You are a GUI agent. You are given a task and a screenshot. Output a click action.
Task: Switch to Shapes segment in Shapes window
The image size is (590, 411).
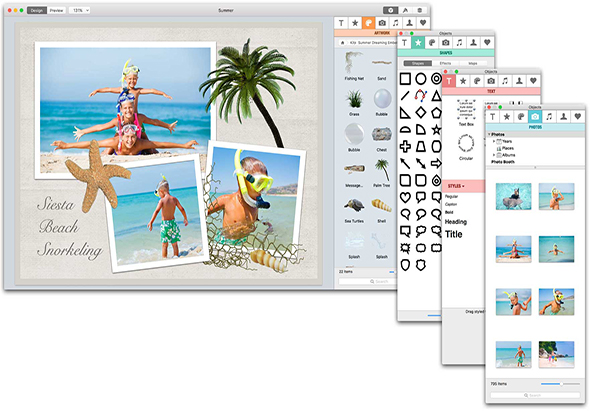pos(418,63)
